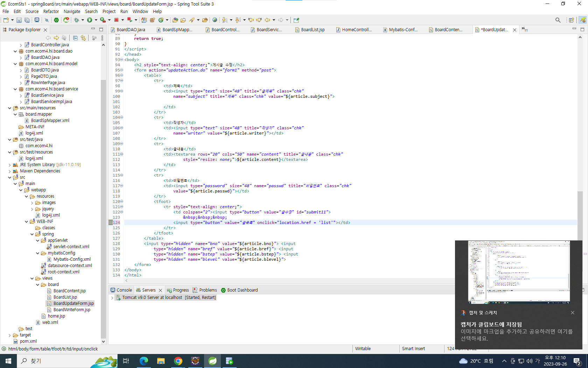The width and height of the screenshot is (588, 368).
Task: Open the Boot Dashboard view tab
Action: [239, 290]
